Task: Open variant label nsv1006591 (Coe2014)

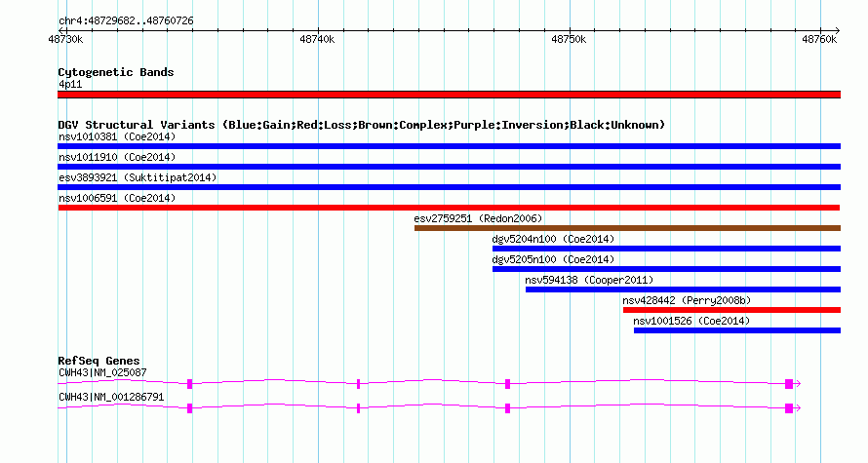Action: (x=117, y=198)
